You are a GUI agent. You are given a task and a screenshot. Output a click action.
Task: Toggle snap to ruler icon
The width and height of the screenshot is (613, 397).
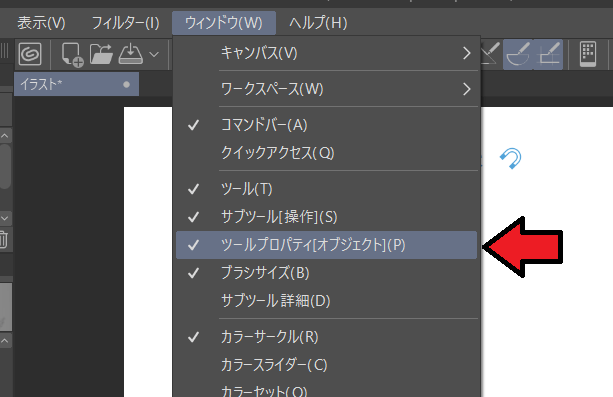click(490, 54)
